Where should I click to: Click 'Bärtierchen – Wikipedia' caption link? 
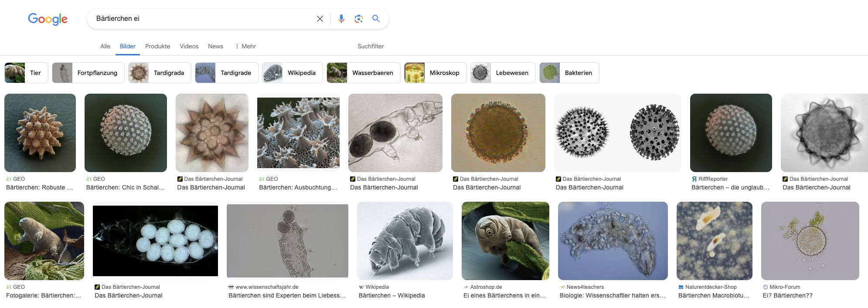(392, 295)
